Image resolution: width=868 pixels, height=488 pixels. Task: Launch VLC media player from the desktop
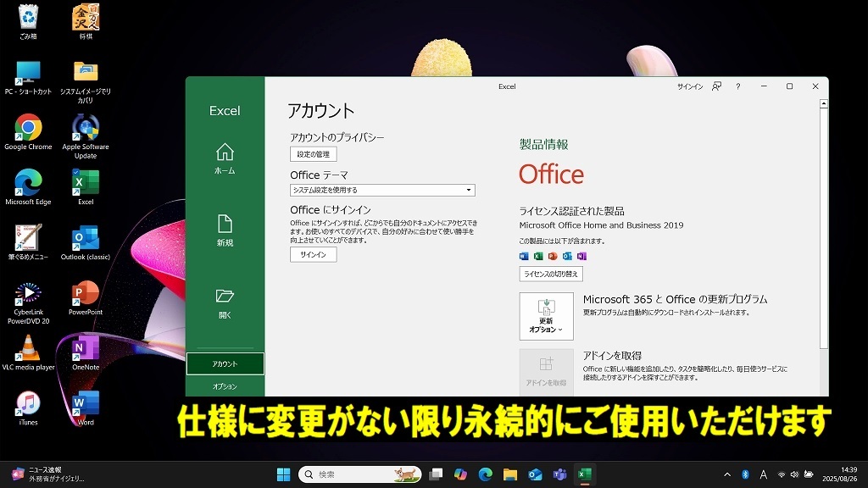coord(28,352)
